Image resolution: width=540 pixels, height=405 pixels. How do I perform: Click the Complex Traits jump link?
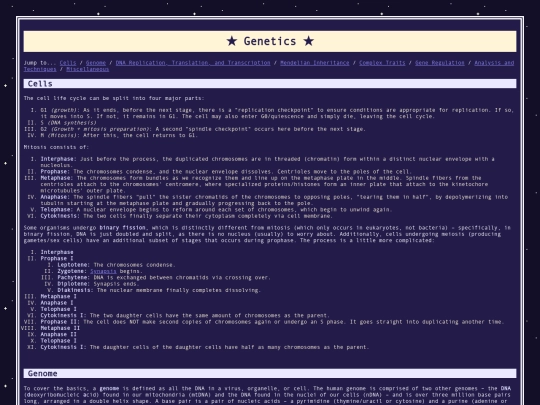click(382, 63)
